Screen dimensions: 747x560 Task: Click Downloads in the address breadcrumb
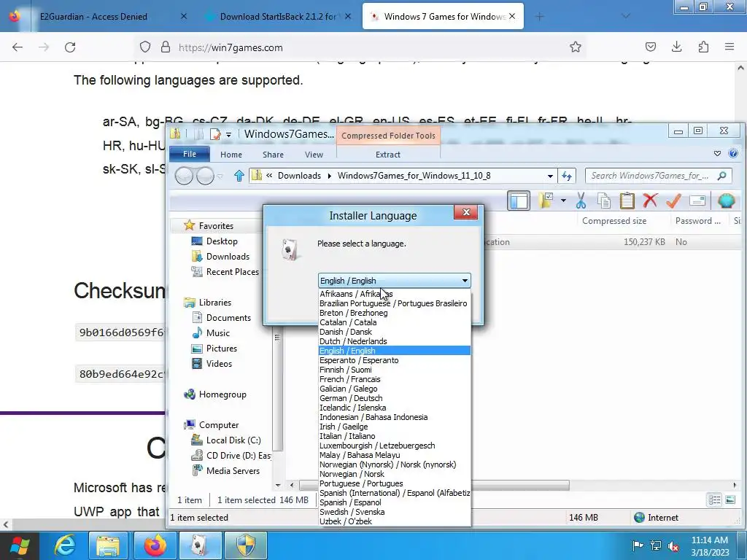[x=299, y=176]
